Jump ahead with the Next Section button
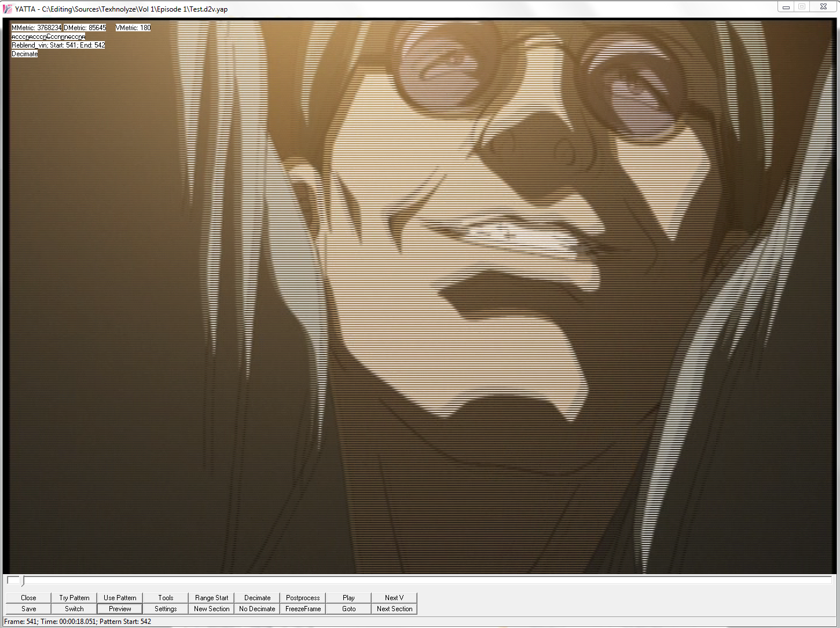840x628 pixels. (394, 608)
